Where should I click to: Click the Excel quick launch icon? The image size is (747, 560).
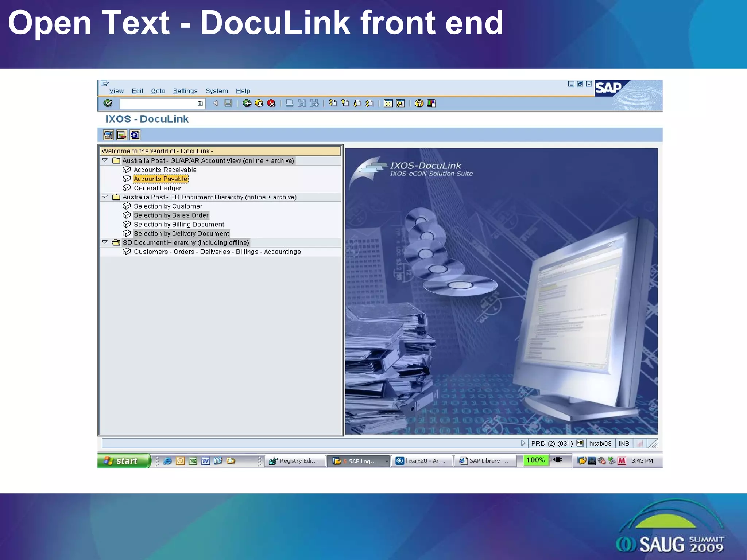click(193, 461)
